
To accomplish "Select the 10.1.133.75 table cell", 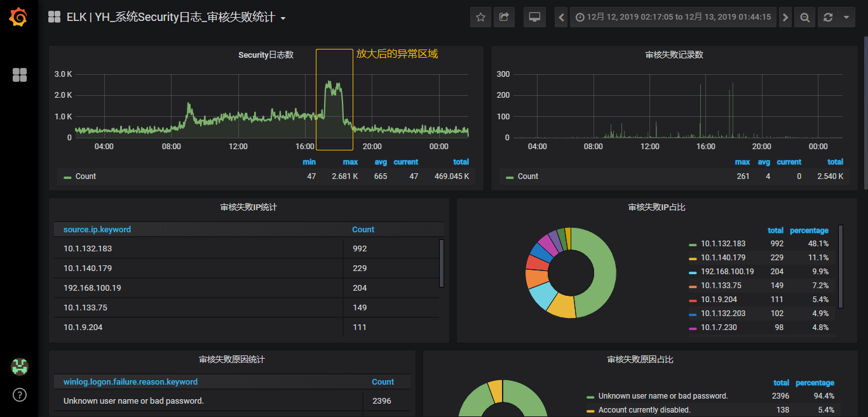I will click(198, 308).
